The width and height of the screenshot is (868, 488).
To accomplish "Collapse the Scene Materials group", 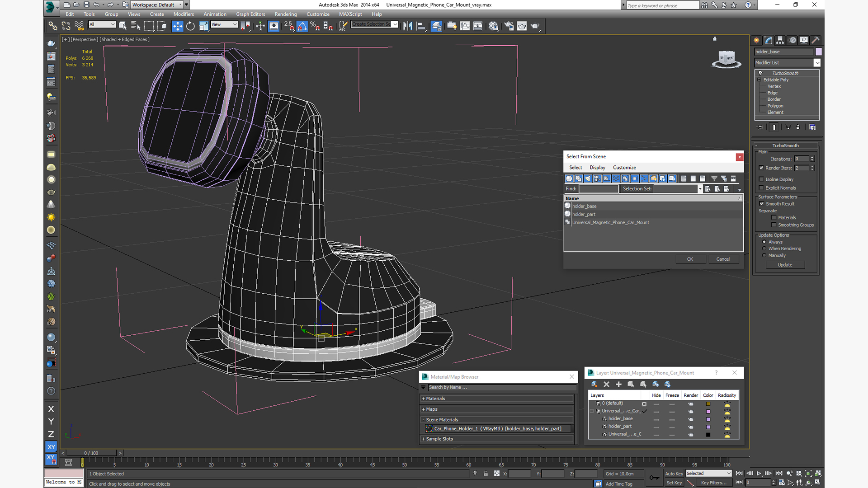I will [497, 420].
